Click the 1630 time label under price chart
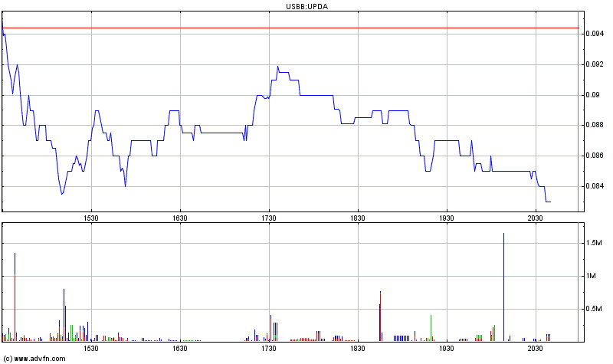The height and width of the screenshot is (364, 613). [180, 218]
